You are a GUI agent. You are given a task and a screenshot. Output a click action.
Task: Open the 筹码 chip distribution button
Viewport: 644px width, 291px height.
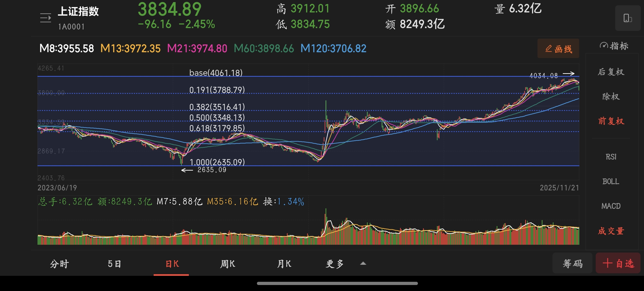point(572,263)
